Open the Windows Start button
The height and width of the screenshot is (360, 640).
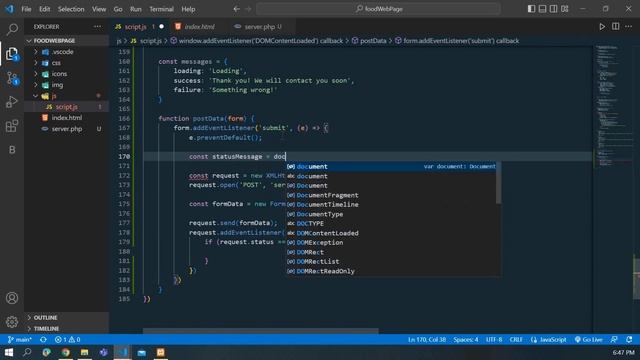tap(9, 352)
